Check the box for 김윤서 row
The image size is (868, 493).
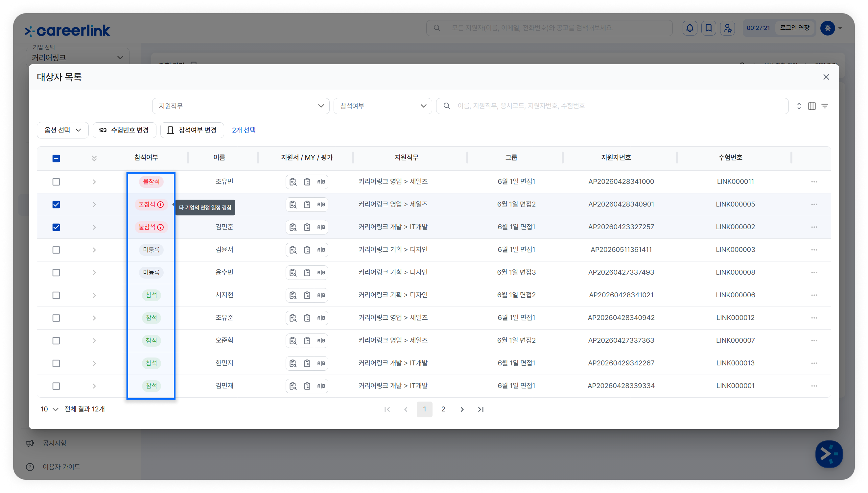56,250
